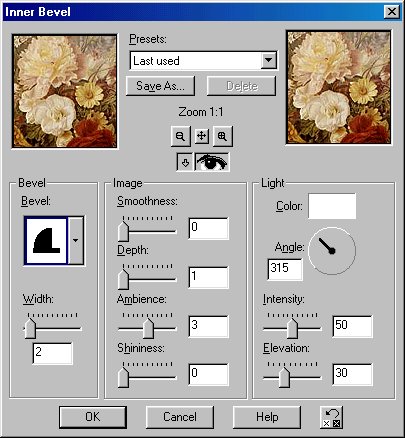
Task: Close the Inner Bevel dialog window
Action: coord(392,12)
